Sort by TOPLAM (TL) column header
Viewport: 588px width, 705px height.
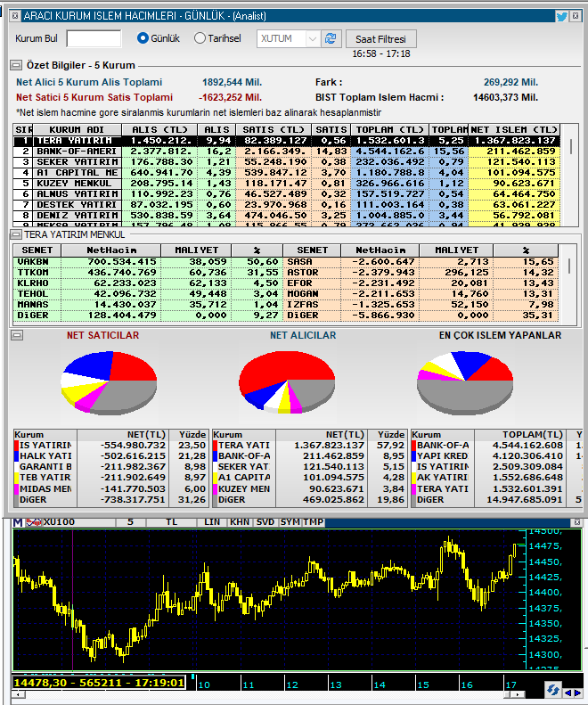coord(389,130)
